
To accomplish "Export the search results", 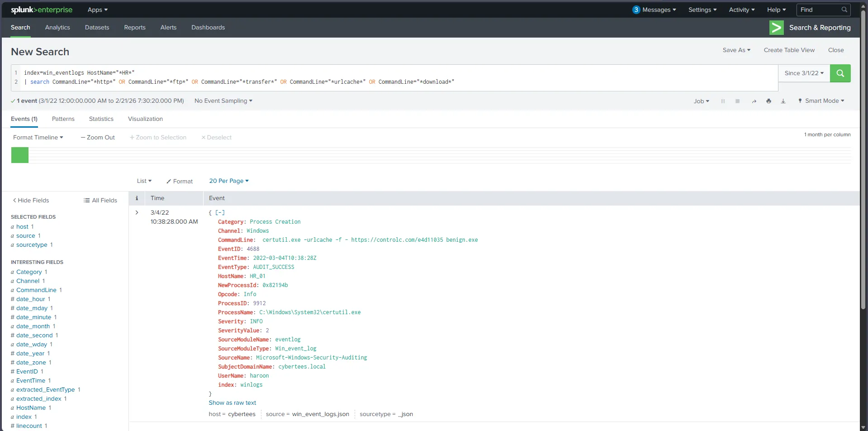I will (x=783, y=101).
